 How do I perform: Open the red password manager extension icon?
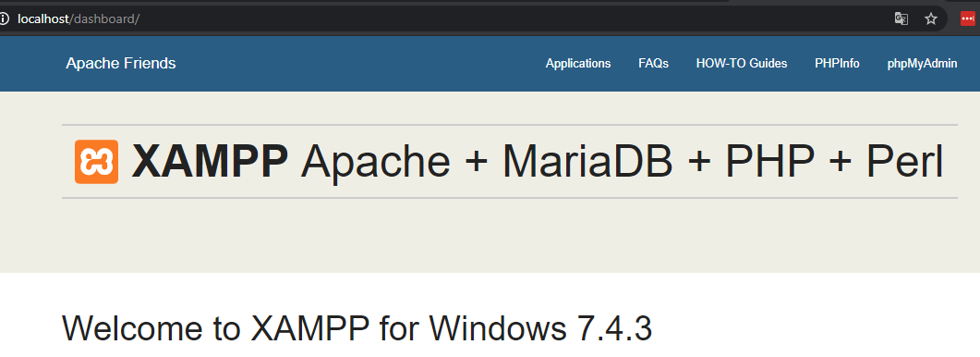click(967, 18)
